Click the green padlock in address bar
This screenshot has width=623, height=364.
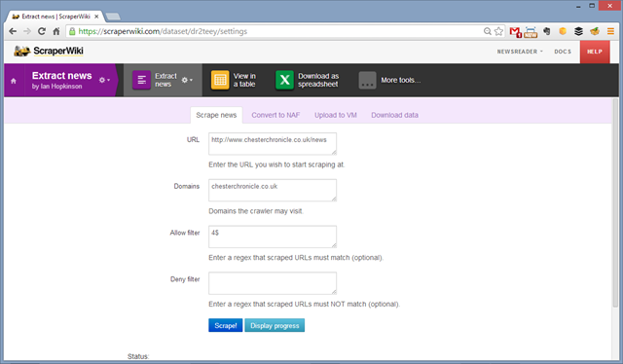(x=72, y=31)
